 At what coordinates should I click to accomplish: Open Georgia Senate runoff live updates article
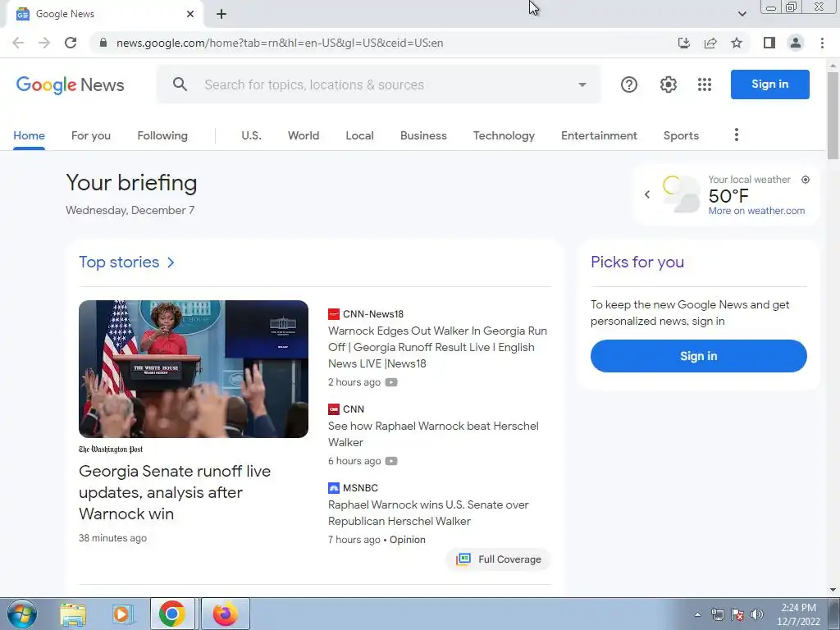[x=175, y=492]
